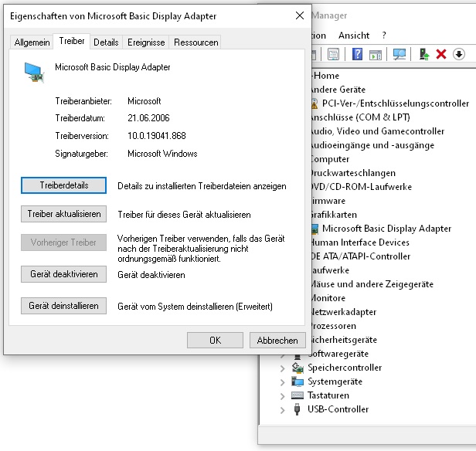Click the Treiberversion value 10.0.19041.868
Image resolution: width=476 pixels, height=451 pixels.
point(157,136)
